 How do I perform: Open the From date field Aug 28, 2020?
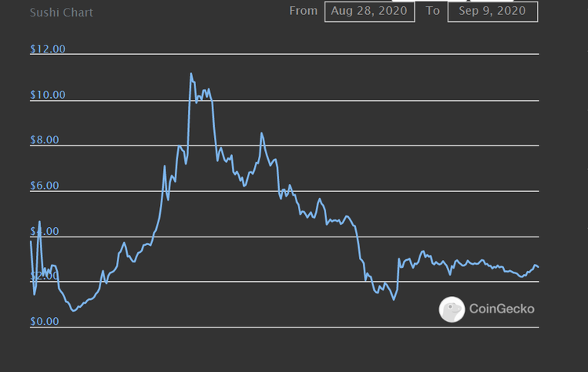(369, 12)
